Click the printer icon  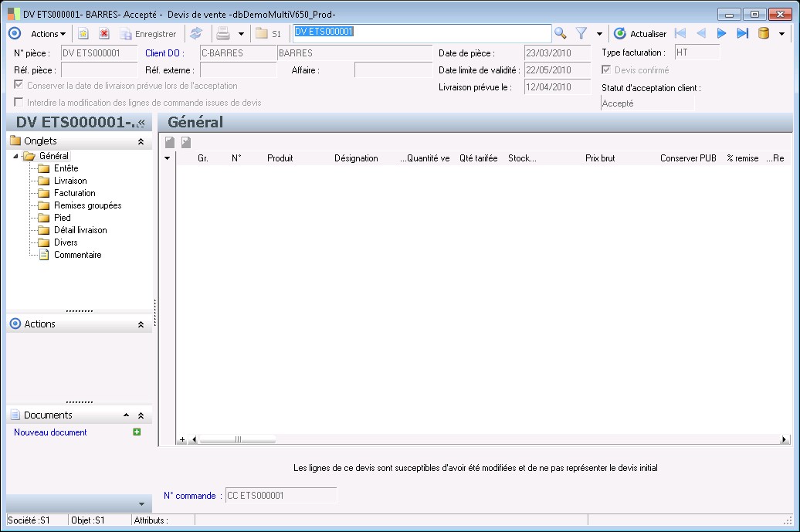coord(222,34)
